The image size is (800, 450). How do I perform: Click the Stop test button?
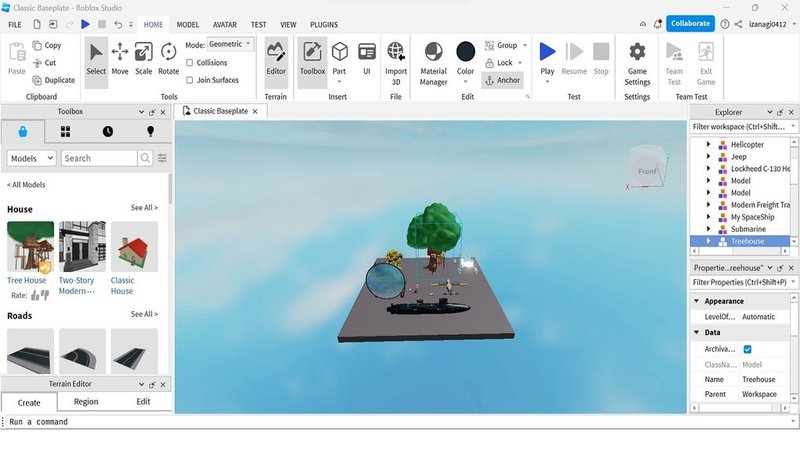tap(601, 59)
